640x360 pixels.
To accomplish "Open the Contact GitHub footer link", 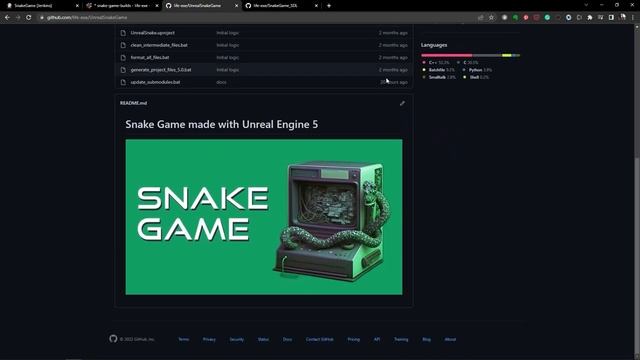I will (x=320, y=339).
